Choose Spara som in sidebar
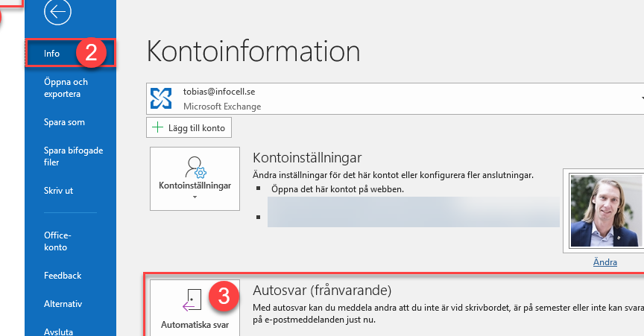This screenshot has width=644, height=336. click(x=65, y=122)
